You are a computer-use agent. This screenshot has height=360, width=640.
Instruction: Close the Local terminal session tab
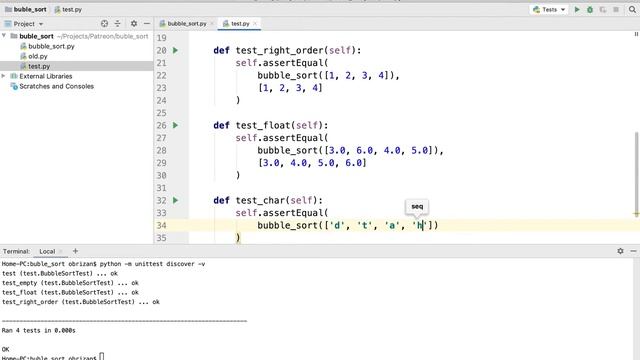coord(61,251)
